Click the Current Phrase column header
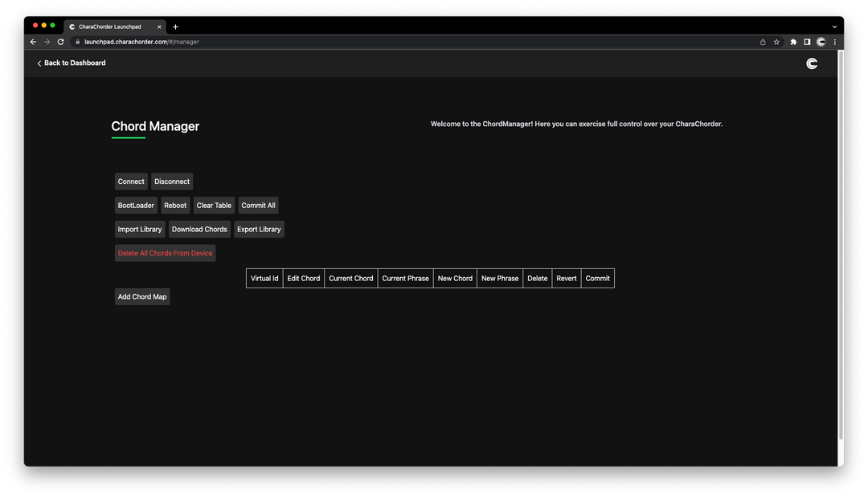 [x=405, y=279]
